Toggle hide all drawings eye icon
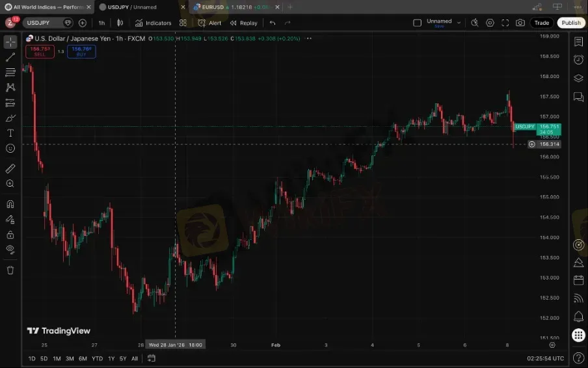The image size is (588, 368). 10,250
